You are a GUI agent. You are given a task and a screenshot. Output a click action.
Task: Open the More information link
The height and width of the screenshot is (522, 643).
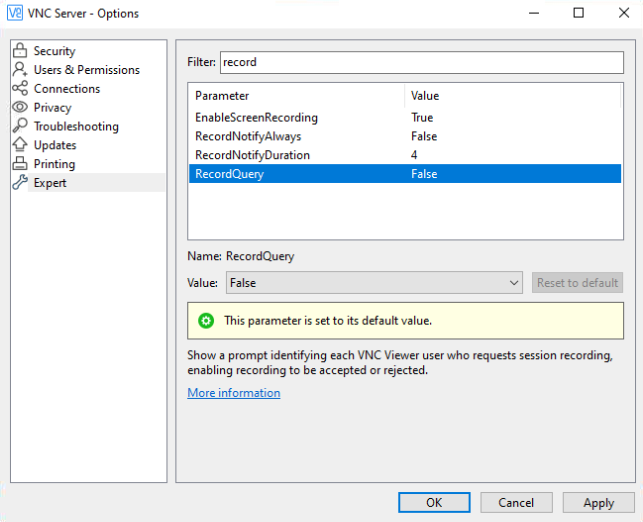(x=234, y=393)
